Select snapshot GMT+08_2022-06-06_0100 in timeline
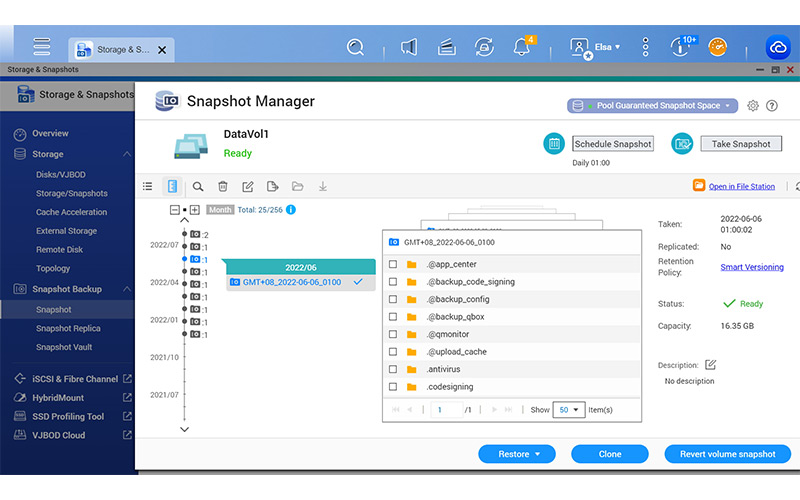Screen dimensions: 800x500 point(301,282)
